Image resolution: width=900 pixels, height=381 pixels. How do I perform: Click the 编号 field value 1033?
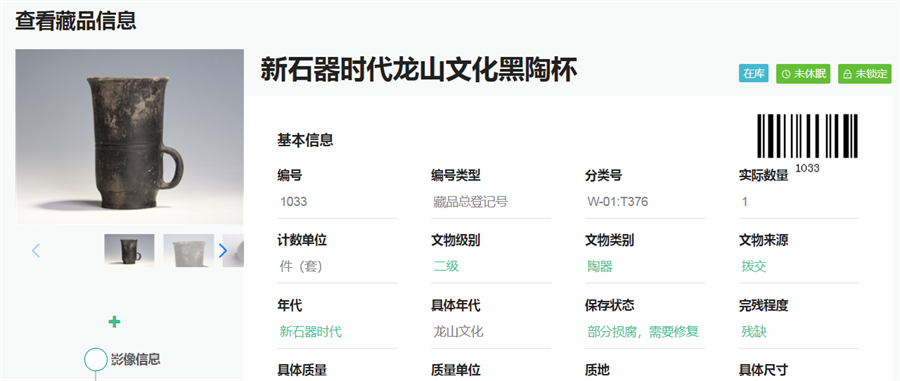coord(293,202)
